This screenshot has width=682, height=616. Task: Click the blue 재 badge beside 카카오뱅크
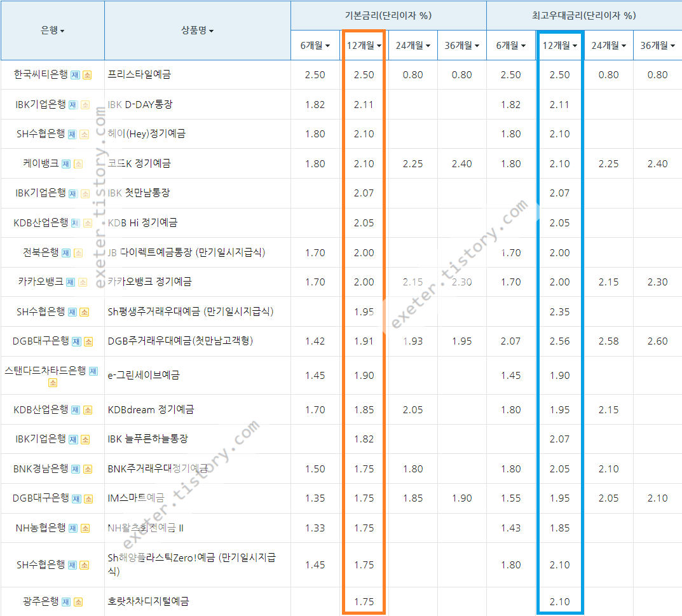coord(71,282)
